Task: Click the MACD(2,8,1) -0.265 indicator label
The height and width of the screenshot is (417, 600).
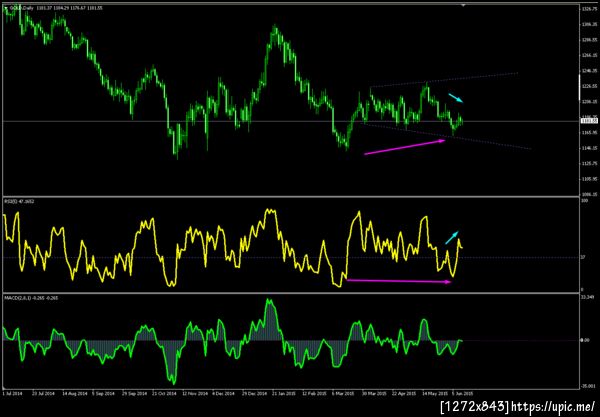Action: coord(31,297)
